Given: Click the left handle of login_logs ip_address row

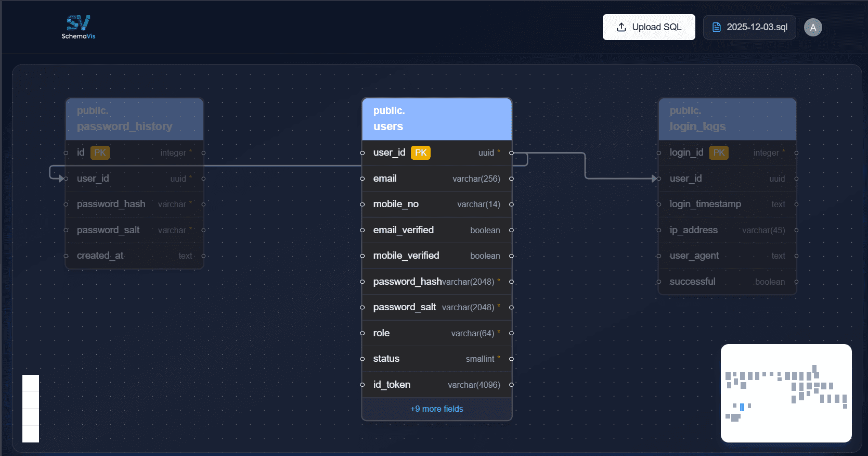Looking at the screenshot, I should coord(659,230).
